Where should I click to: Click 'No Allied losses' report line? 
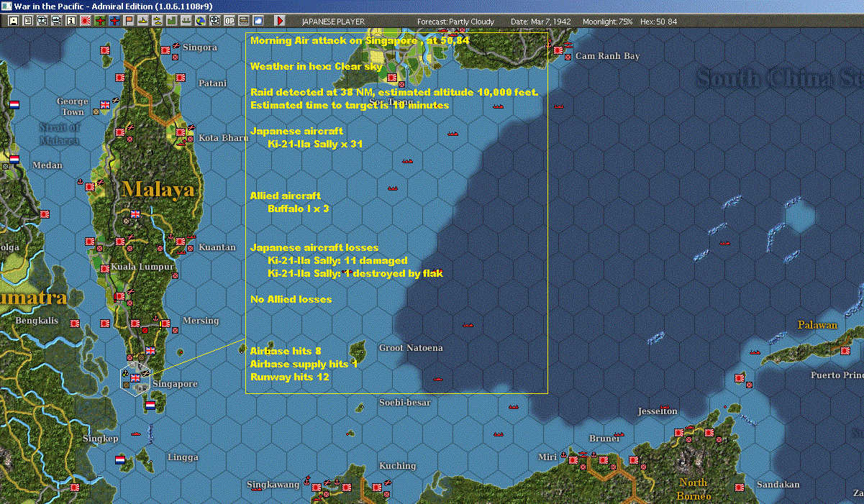(291, 299)
